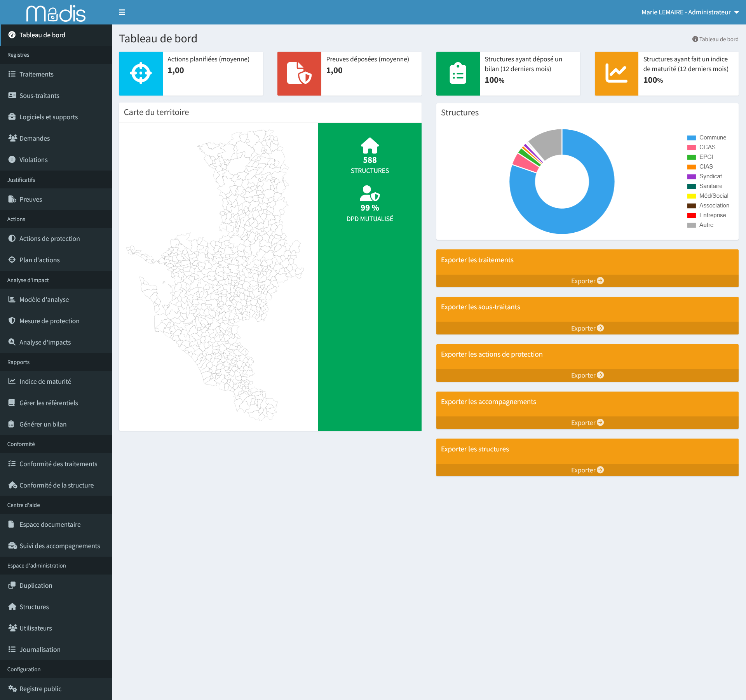Click the house icon above 588 structures
746x700 pixels.
point(370,146)
